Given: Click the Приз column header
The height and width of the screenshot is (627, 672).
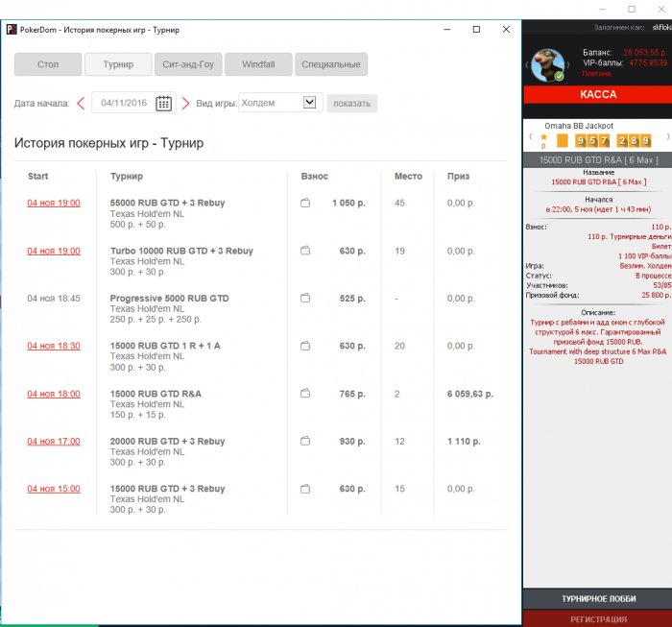Looking at the screenshot, I should point(458,176).
